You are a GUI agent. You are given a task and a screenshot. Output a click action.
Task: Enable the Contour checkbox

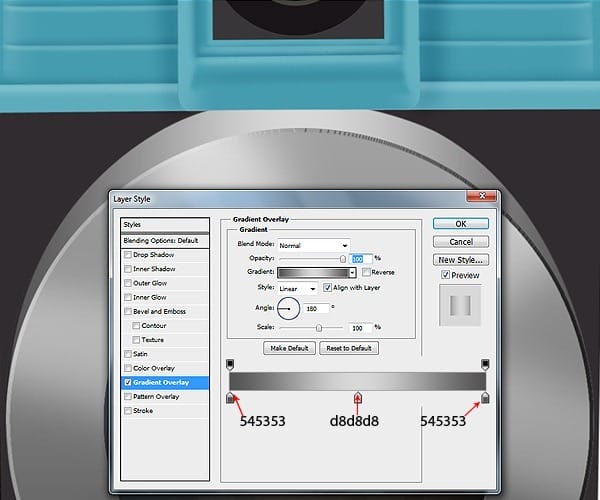coord(136,326)
